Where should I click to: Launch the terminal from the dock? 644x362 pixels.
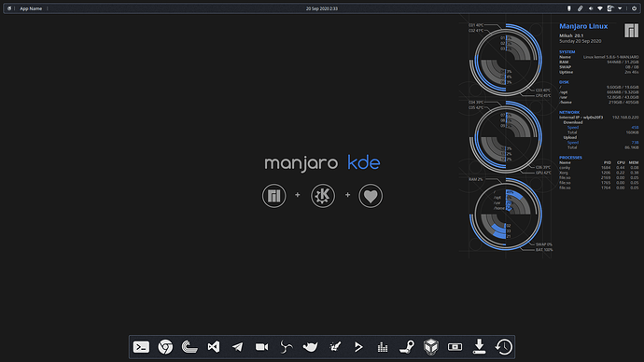141,347
